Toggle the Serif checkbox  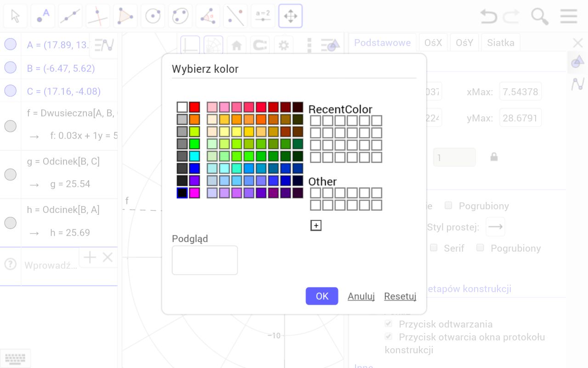(434, 247)
